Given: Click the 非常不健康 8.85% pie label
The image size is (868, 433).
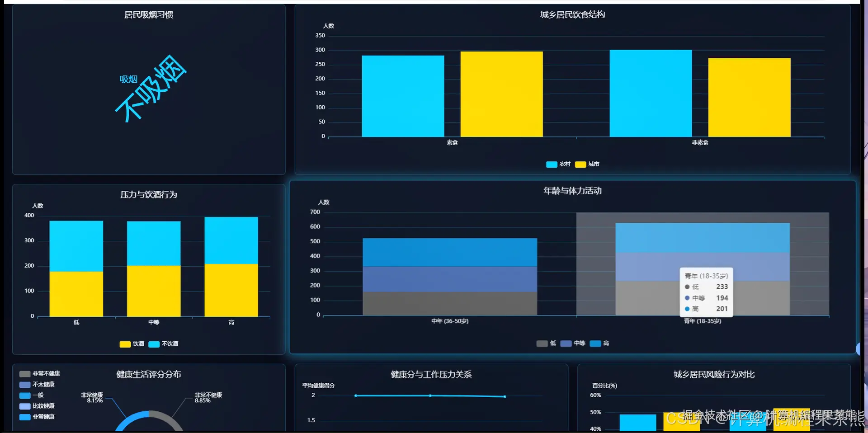Looking at the screenshot, I should 208,398.
